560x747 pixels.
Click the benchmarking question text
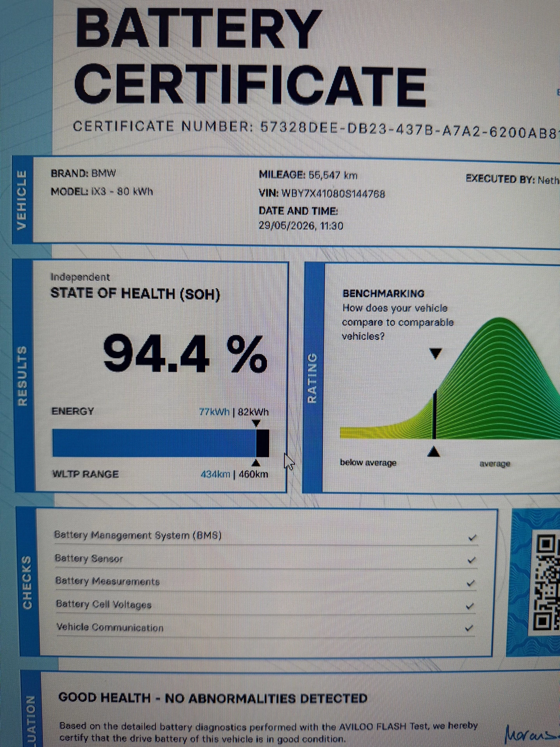point(398,322)
